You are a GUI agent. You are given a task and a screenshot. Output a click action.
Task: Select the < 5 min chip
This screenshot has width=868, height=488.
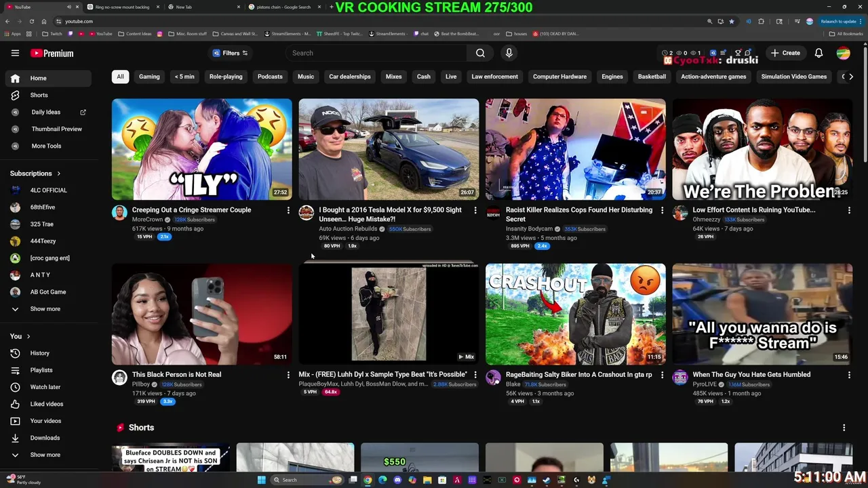coord(184,77)
